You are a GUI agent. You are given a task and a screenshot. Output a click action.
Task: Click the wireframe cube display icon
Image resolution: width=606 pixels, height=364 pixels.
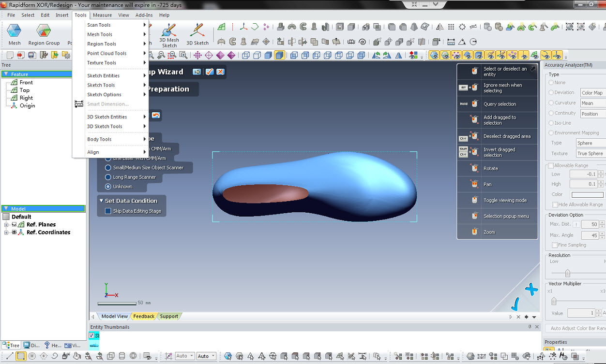tap(246, 55)
